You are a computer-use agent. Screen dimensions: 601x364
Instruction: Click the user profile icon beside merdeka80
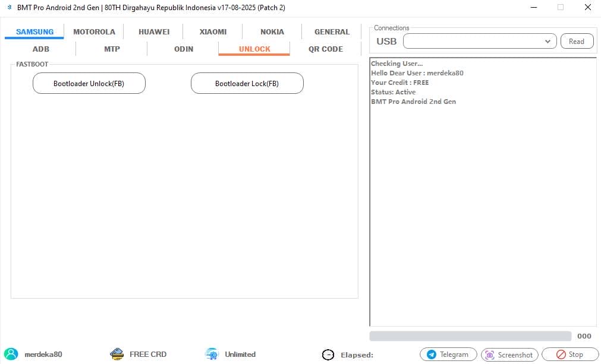click(x=12, y=354)
